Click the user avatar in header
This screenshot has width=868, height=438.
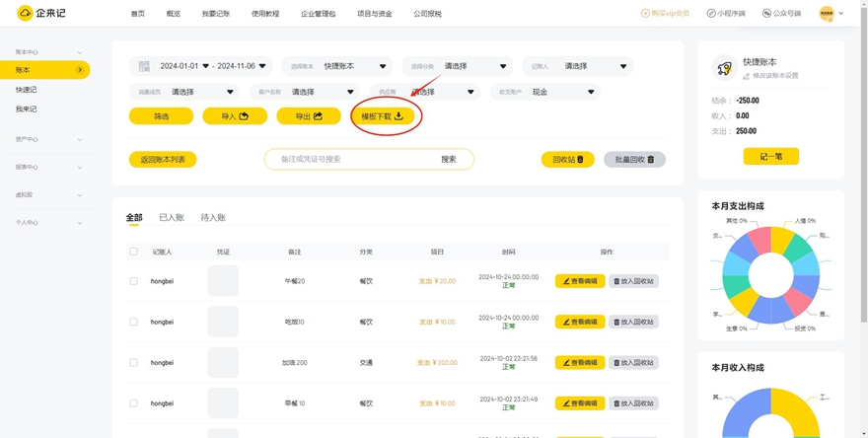pos(827,14)
